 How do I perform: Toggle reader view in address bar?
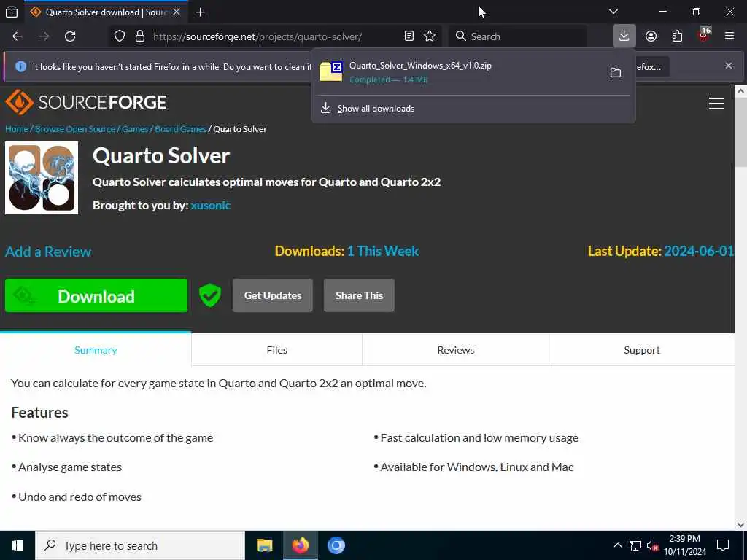point(409,36)
